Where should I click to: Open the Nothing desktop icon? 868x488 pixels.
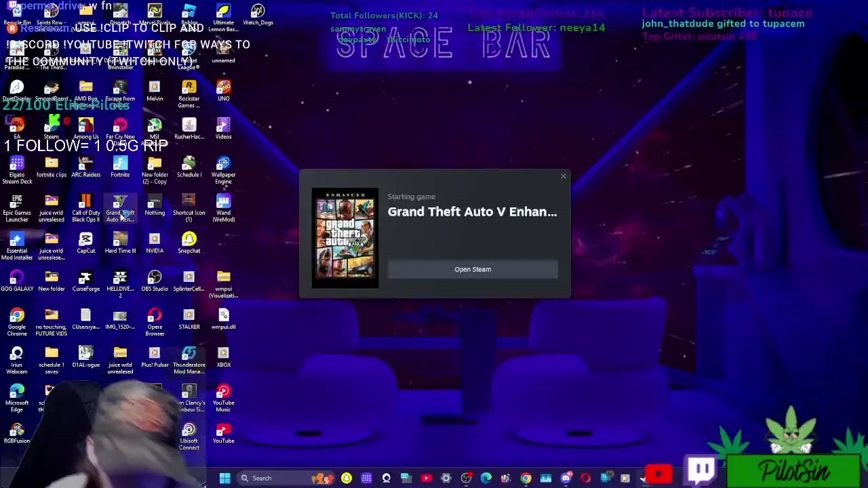coord(155,204)
